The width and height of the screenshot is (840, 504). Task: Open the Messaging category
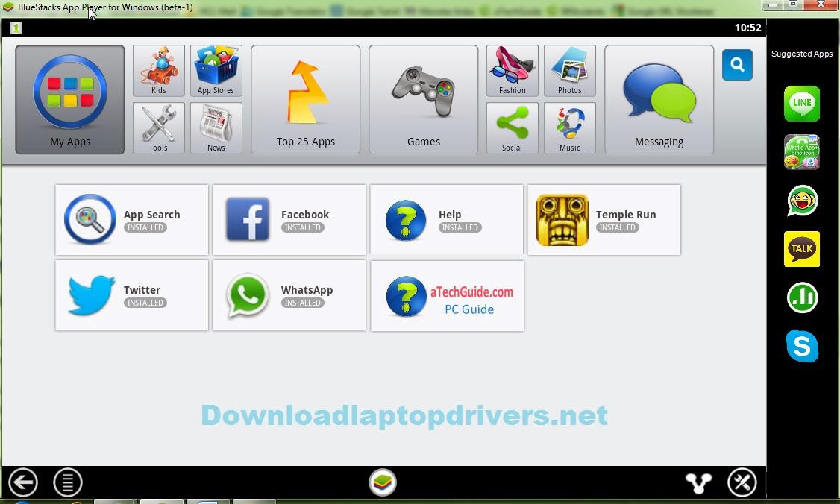tap(659, 100)
